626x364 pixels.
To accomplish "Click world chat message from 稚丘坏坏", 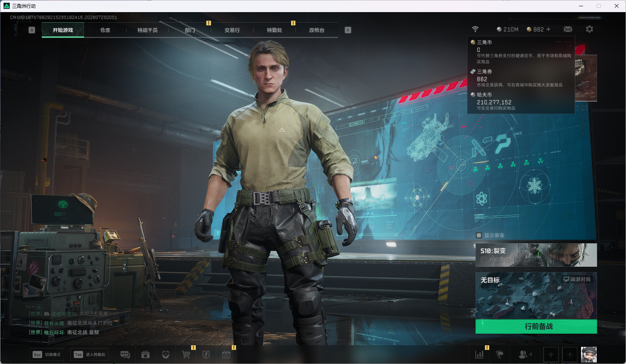I will tap(64, 332).
